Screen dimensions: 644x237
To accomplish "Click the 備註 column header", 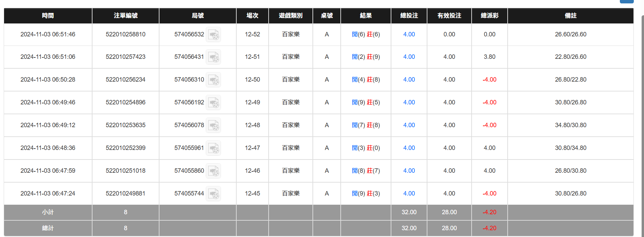I will tap(571, 16).
